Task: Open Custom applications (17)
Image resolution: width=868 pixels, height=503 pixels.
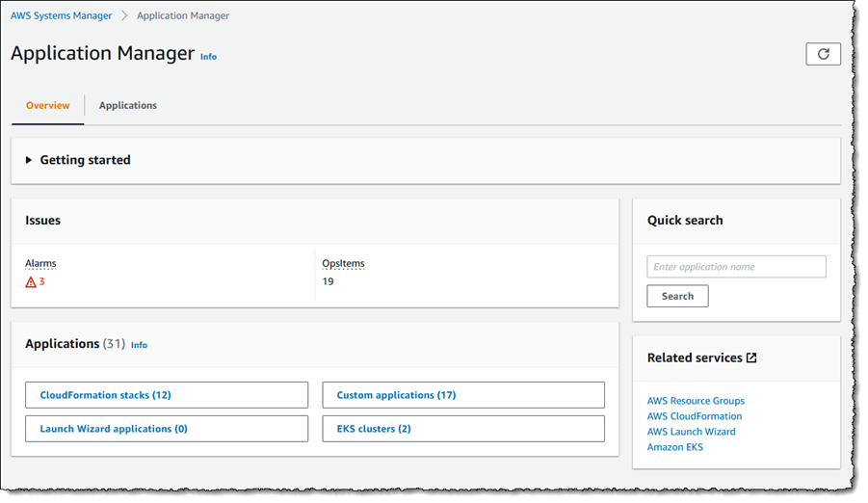Action: point(463,395)
